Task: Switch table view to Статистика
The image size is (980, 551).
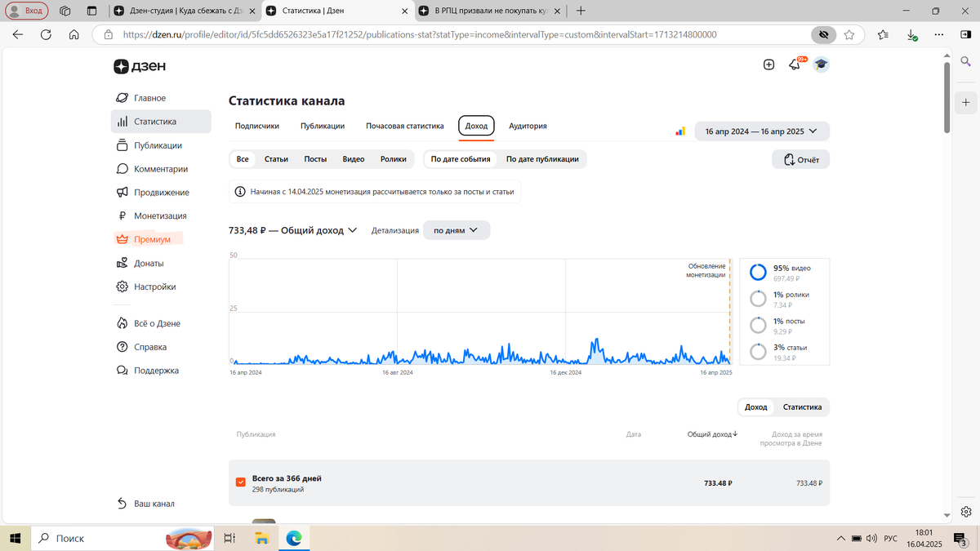Action: pyautogui.click(x=802, y=407)
